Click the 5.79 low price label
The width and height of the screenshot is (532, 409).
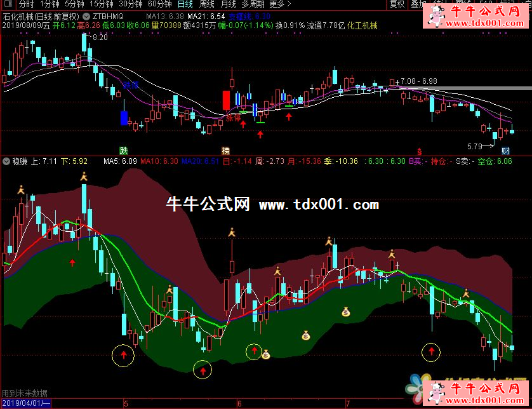click(x=475, y=146)
